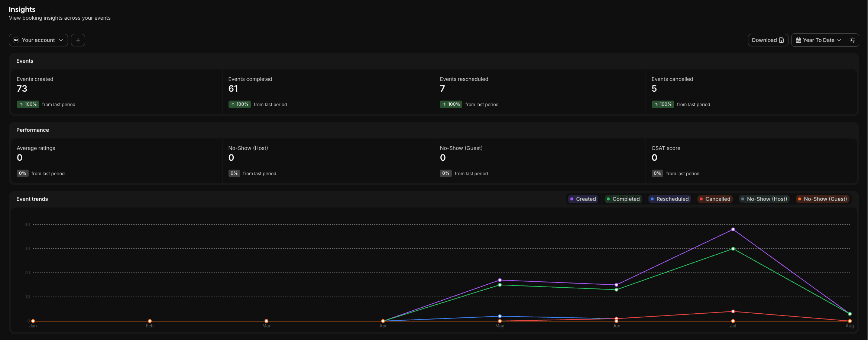868x340 pixels.
Task: Click the Events cancelled value 5
Action: (x=654, y=89)
